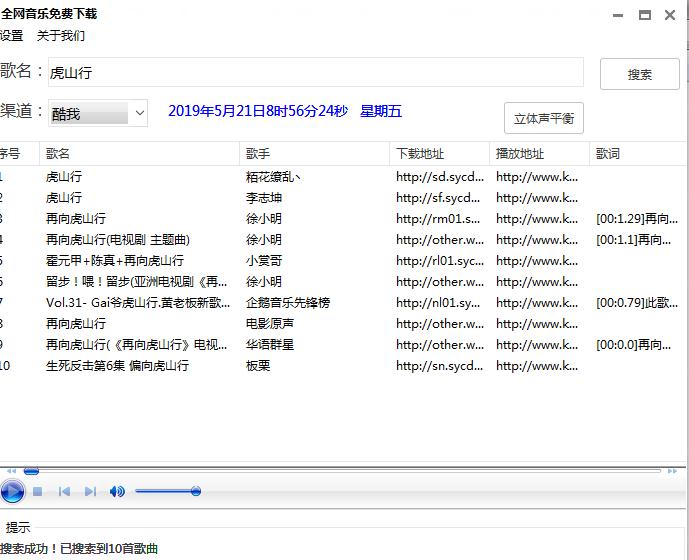Image resolution: width=689 pixels, height=560 pixels.
Task: Click the blue play button
Action: point(12,491)
